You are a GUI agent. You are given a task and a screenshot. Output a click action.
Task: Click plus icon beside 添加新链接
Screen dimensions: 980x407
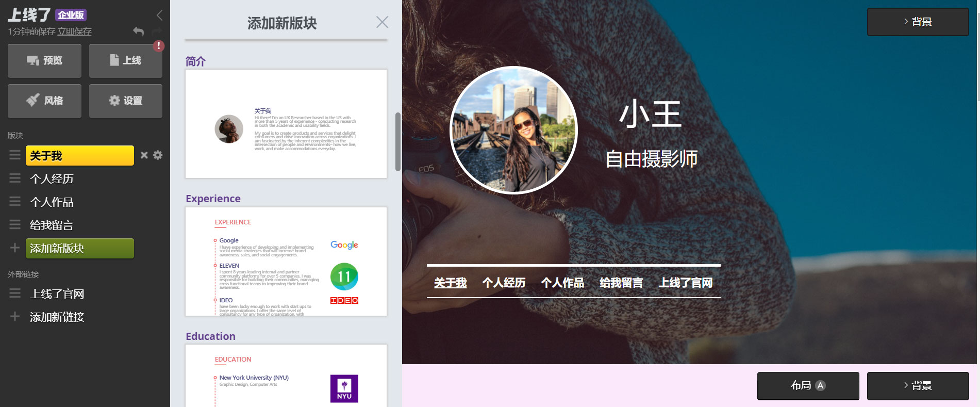(x=15, y=317)
